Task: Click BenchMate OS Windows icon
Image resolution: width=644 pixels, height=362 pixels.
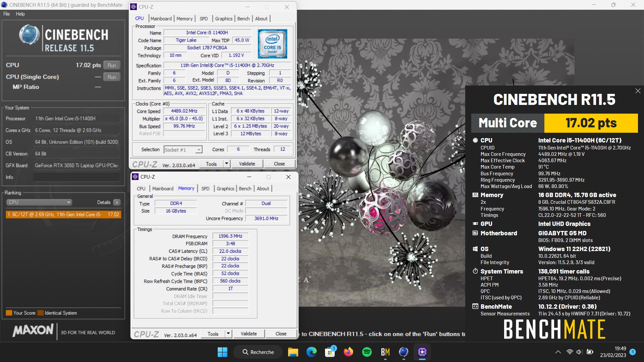Action: 475,249
